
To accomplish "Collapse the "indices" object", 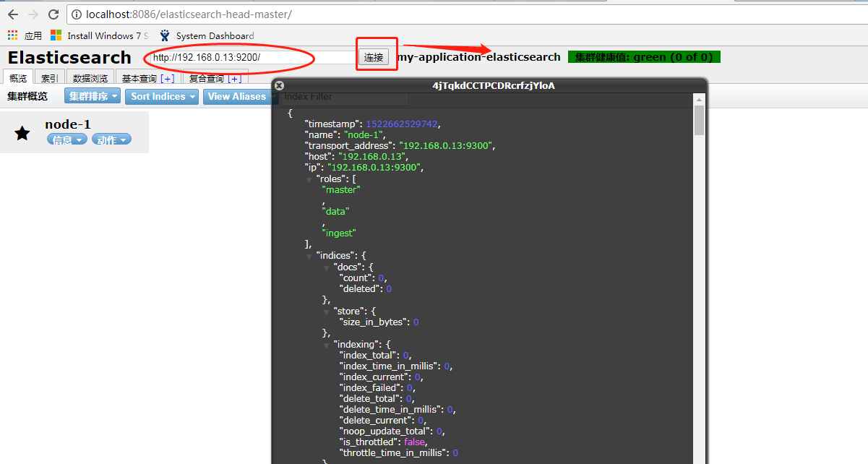I will [x=309, y=256].
